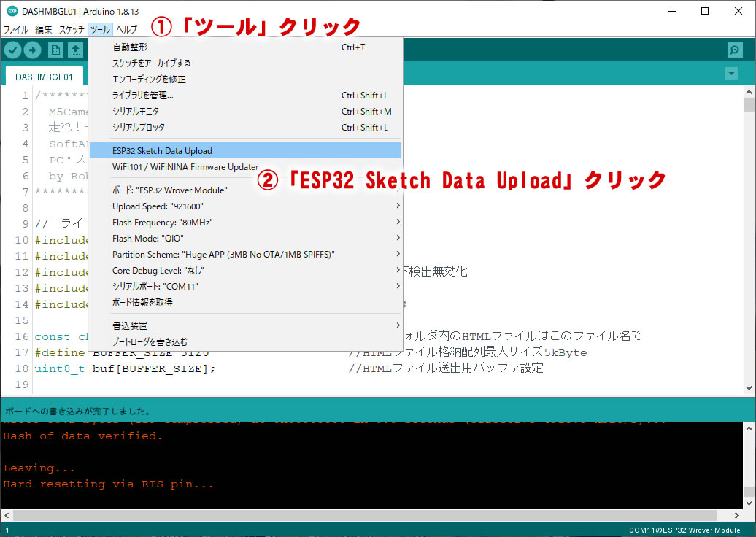This screenshot has height=537, width=756.
Task: Click the Upload arrow toolbar icon
Action: pyautogui.click(x=32, y=50)
